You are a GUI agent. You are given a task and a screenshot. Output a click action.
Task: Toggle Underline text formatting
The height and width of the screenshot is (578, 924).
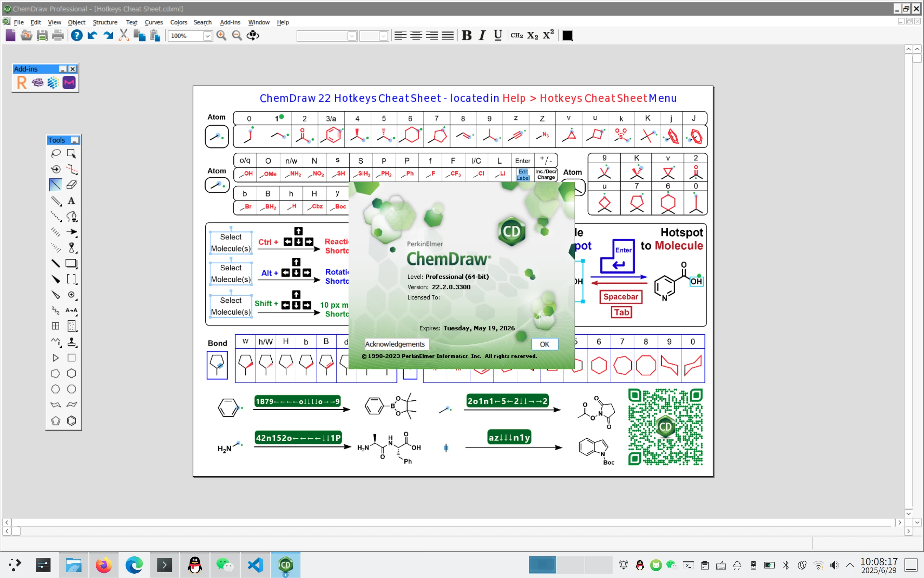(x=498, y=35)
